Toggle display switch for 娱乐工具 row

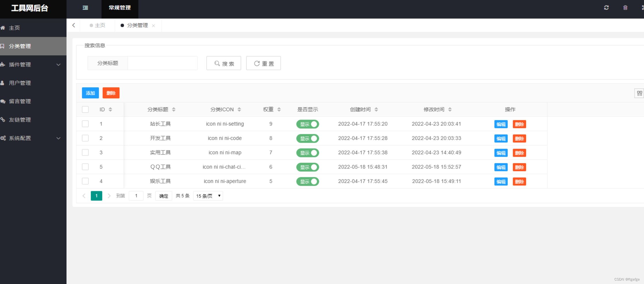pos(307,181)
